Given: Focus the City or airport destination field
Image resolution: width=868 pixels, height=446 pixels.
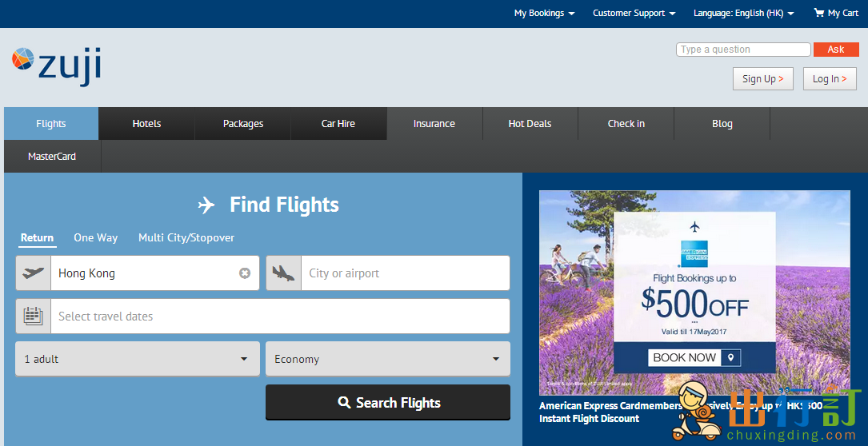Looking at the screenshot, I should click(x=406, y=273).
